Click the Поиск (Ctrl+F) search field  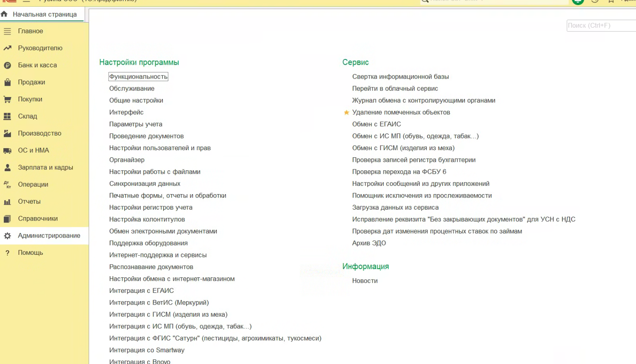tap(601, 26)
